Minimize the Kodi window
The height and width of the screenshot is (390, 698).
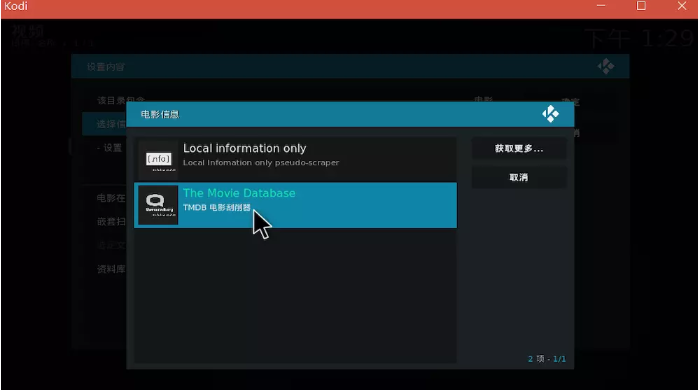[601, 6]
